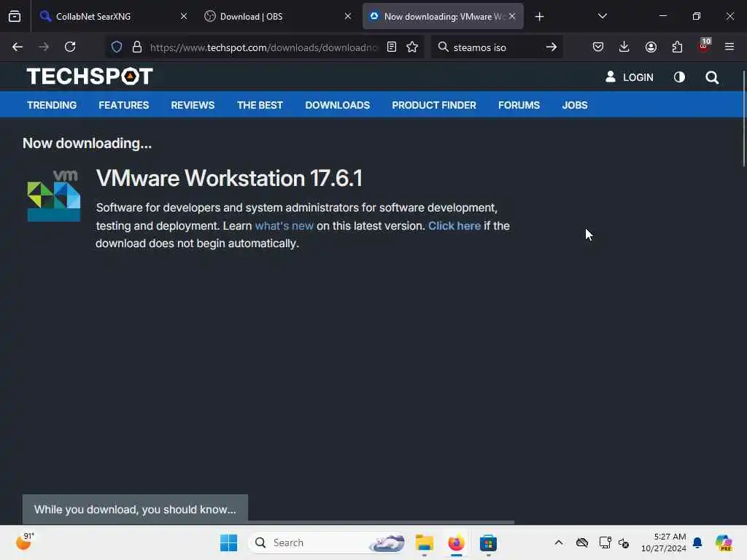Show hidden tray icons chevron

click(x=559, y=542)
